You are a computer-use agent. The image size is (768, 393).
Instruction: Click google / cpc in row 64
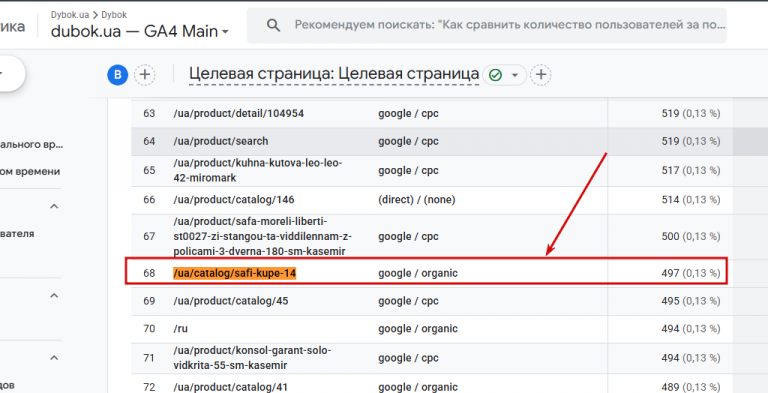408,141
